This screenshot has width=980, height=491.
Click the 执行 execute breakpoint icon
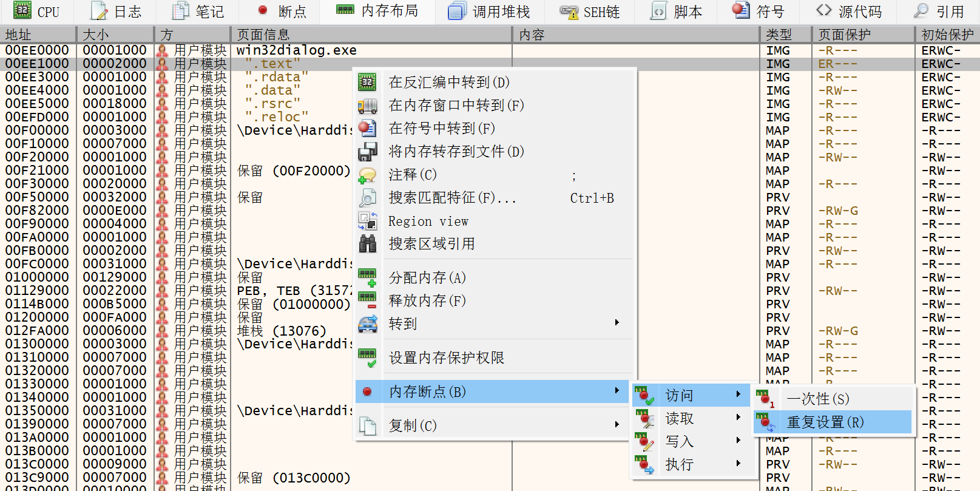click(644, 465)
